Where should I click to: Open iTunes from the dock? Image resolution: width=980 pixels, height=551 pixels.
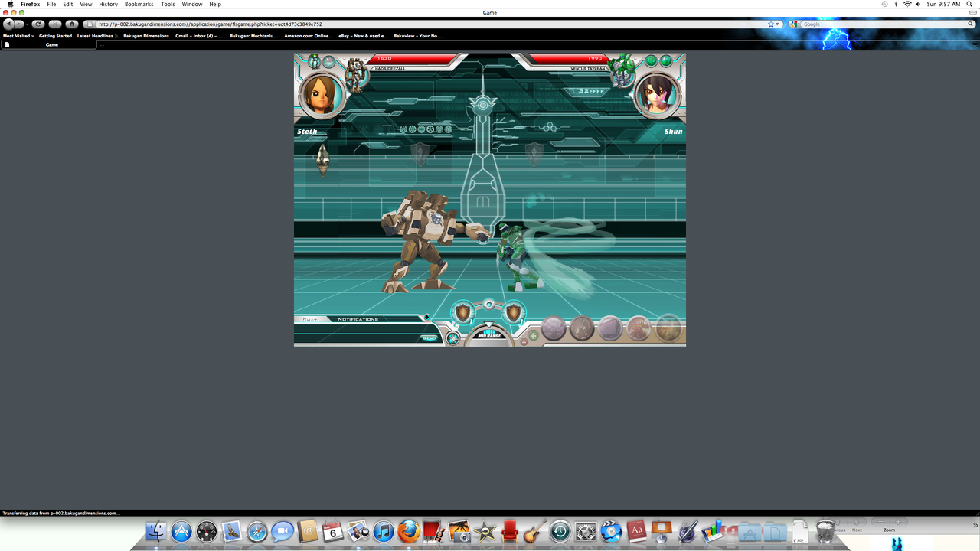click(383, 531)
